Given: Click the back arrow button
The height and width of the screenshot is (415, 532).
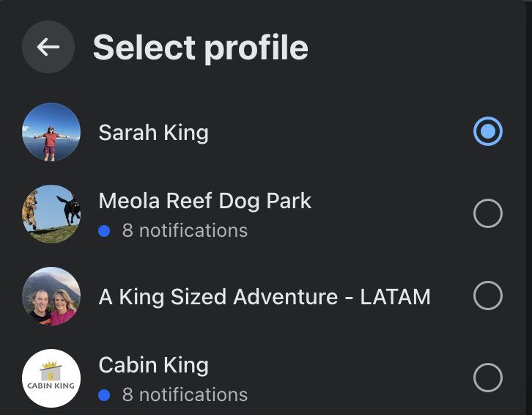Looking at the screenshot, I should click(48, 48).
